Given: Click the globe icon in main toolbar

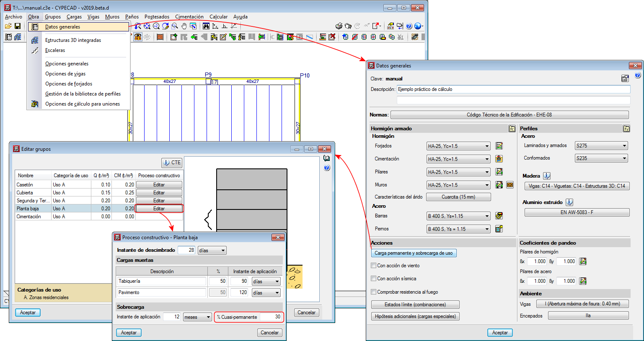Looking at the screenshot, I should 418,26.
